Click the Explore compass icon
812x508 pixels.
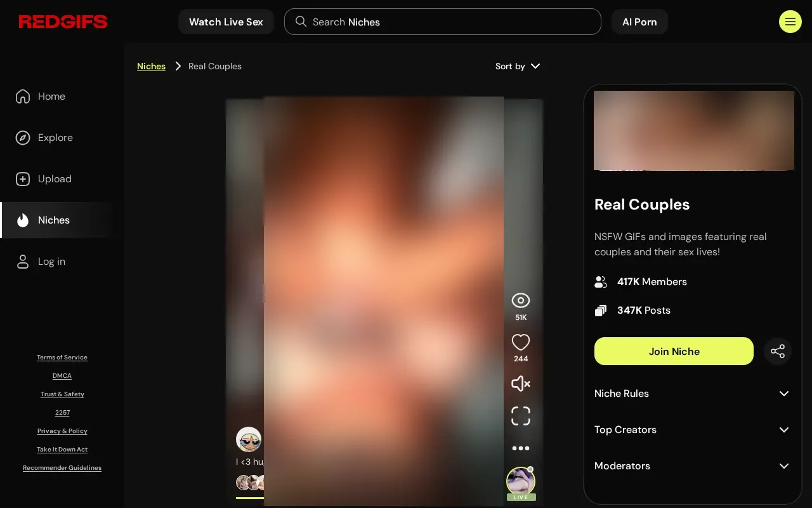click(x=23, y=138)
